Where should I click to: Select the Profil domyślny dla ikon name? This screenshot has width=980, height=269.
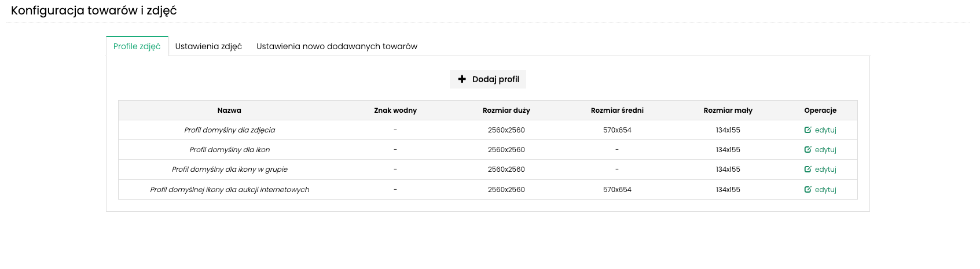pos(230,150)
